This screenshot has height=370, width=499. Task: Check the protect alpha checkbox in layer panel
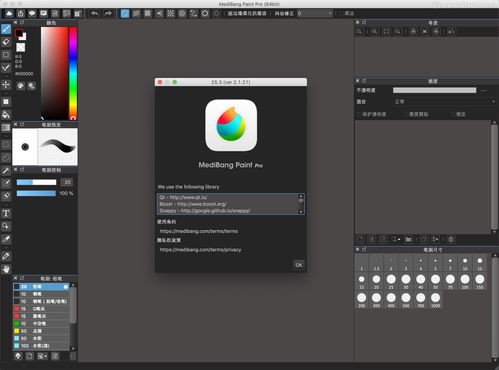(x=359, y=114)
